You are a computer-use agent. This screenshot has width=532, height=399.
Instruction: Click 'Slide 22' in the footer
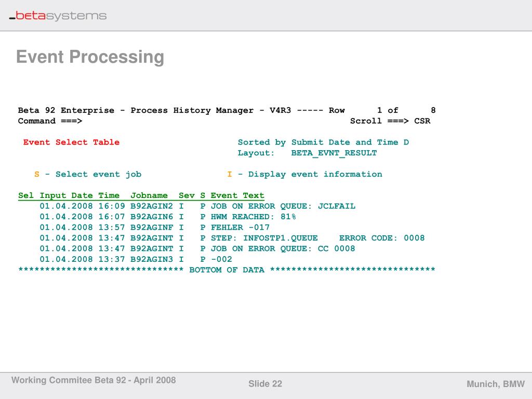tap(265, 384)
